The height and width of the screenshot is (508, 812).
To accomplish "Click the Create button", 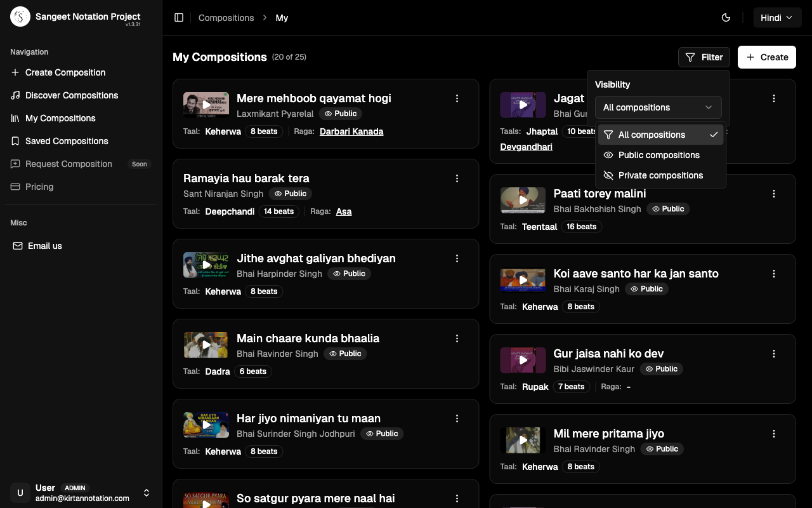I will 767,57.
